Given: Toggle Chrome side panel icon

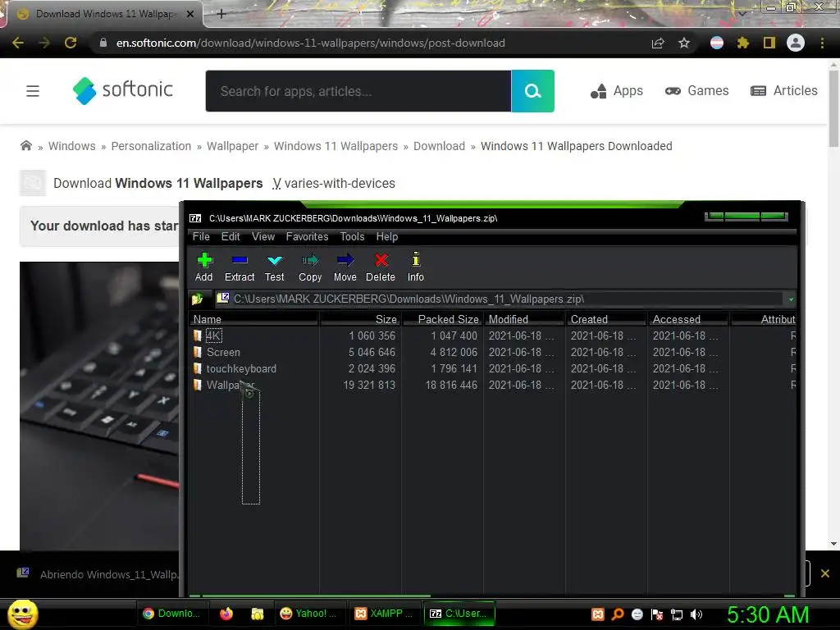Looking at the screenshot, I should point(769,43).
